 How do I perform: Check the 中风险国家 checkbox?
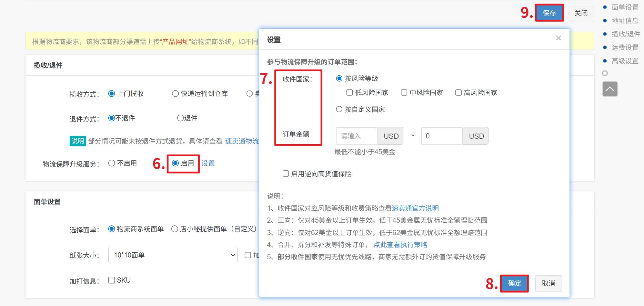tap(404, 93)
